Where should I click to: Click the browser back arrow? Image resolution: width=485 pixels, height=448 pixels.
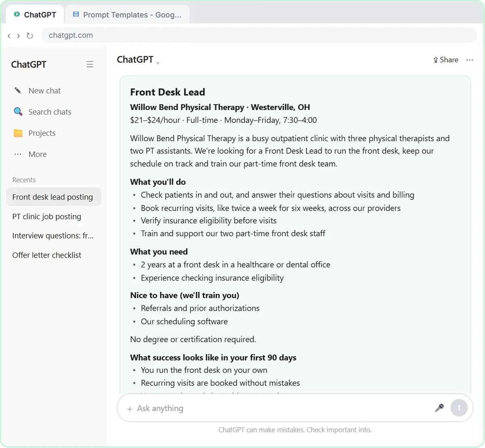9,36
